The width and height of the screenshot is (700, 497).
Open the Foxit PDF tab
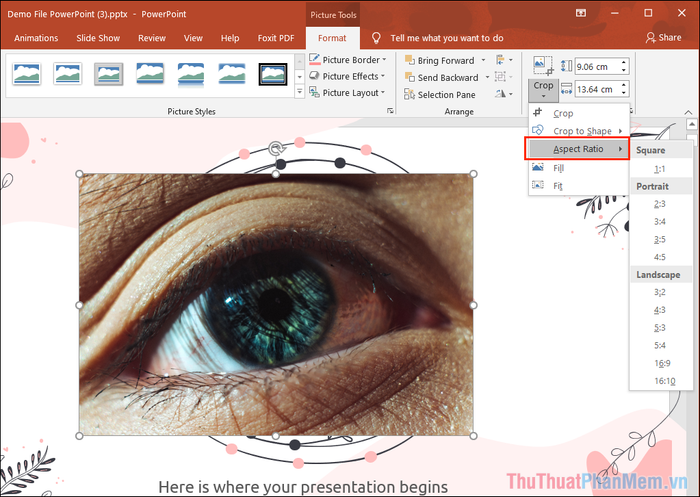coord(276,38)
